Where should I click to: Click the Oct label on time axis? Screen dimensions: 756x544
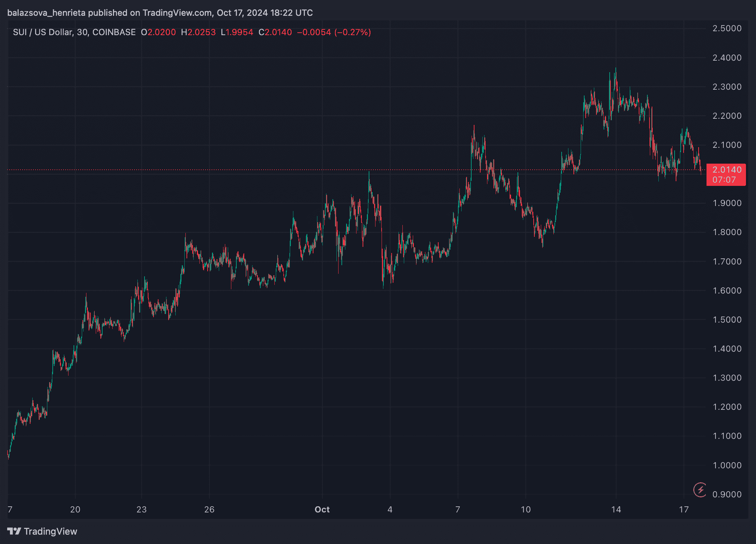[x=322, y=509]
